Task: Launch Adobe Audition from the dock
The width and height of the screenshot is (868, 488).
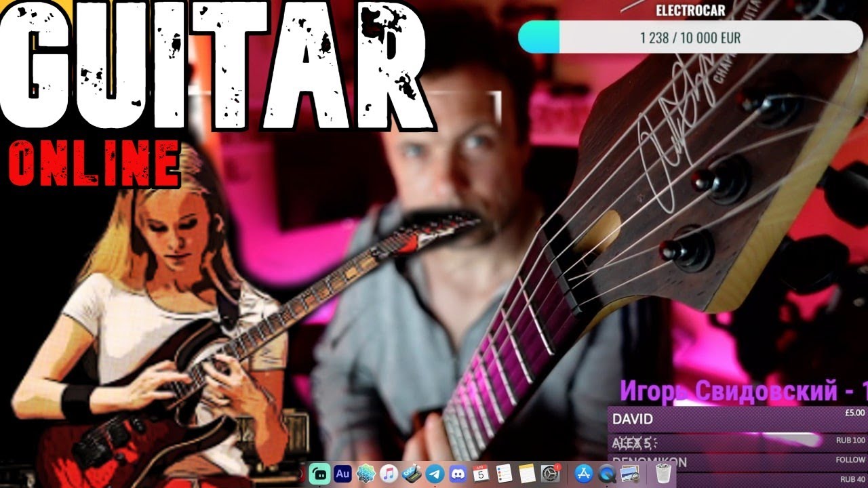Action: click(x=342, y=474)
